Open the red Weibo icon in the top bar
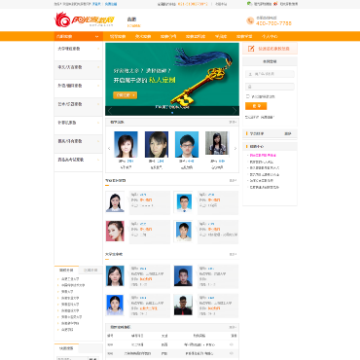360x360 pixels. 275,4
